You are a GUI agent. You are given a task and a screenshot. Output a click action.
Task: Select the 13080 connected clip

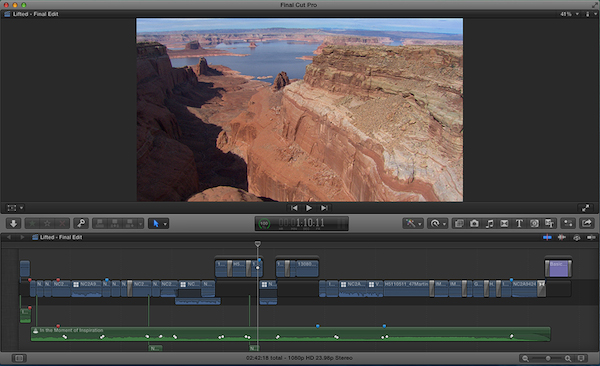307,269
